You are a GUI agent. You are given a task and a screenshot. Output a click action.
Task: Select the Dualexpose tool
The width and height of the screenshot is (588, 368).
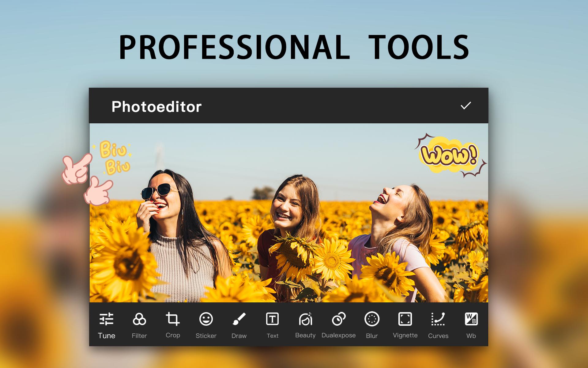(339, 325)
